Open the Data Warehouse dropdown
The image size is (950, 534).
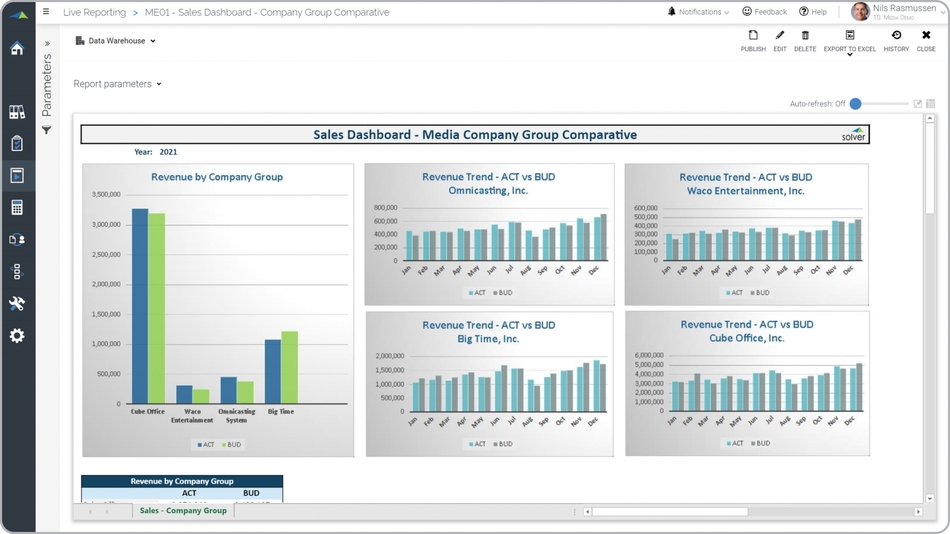click(116, 41)
